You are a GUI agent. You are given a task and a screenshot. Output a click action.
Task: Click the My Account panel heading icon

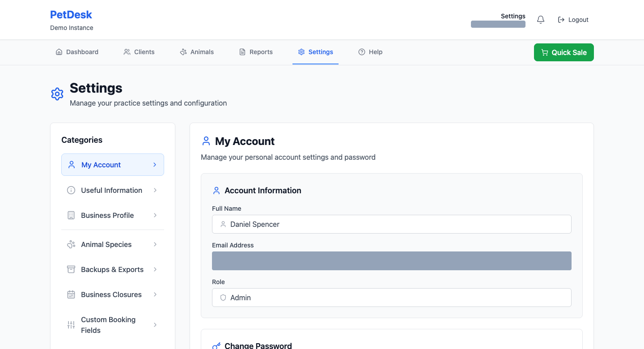coord(206,141)
